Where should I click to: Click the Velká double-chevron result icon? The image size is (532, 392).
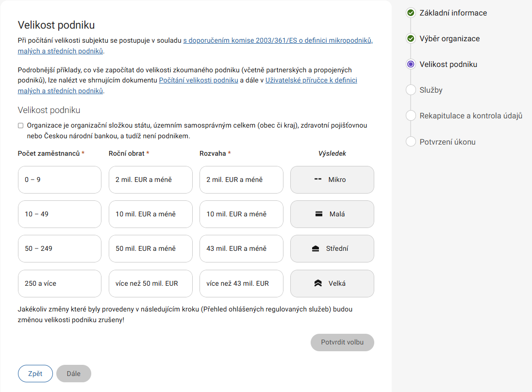coord(318,283)
